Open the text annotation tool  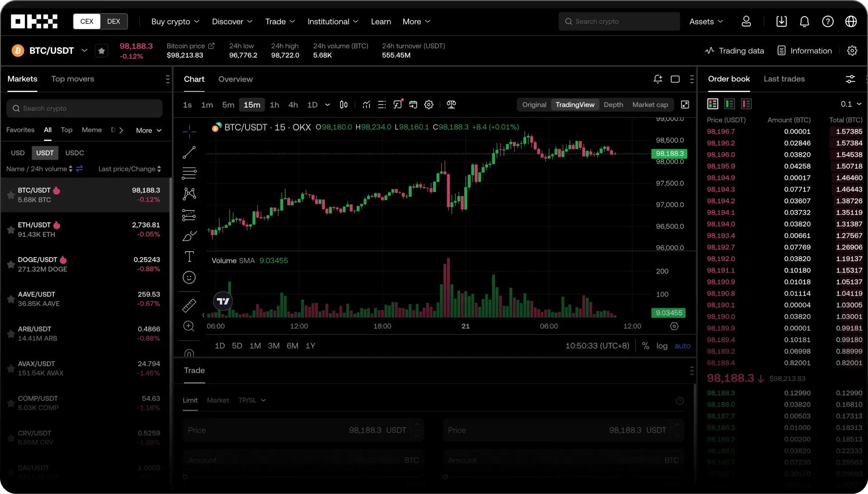[x=189, y=257]
